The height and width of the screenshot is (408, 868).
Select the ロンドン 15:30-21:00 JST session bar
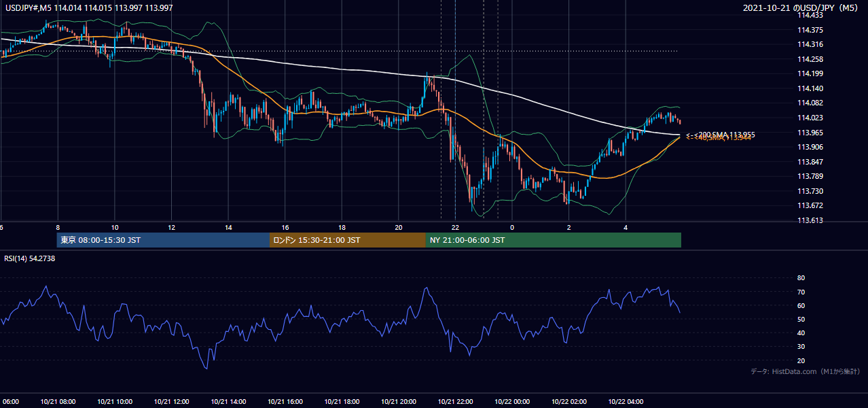348,240
